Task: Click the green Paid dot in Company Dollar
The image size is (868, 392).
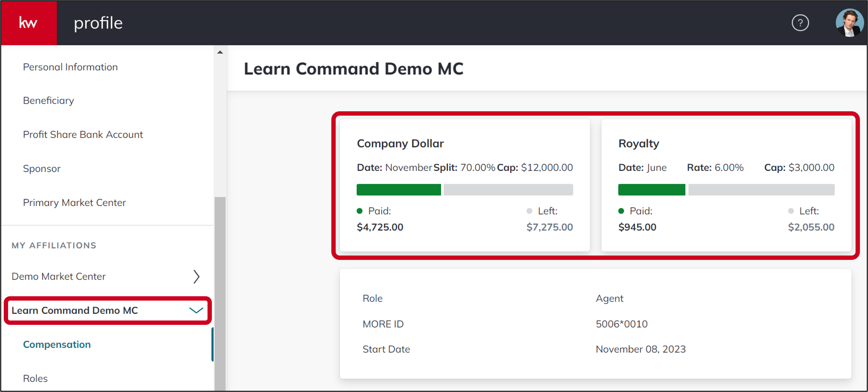Action: pyautogui.click(x=360, y=211)
